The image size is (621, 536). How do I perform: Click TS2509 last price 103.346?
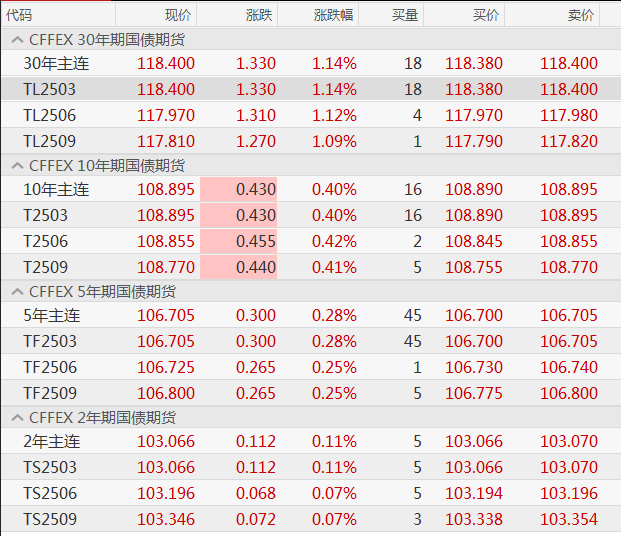(166, 519)
